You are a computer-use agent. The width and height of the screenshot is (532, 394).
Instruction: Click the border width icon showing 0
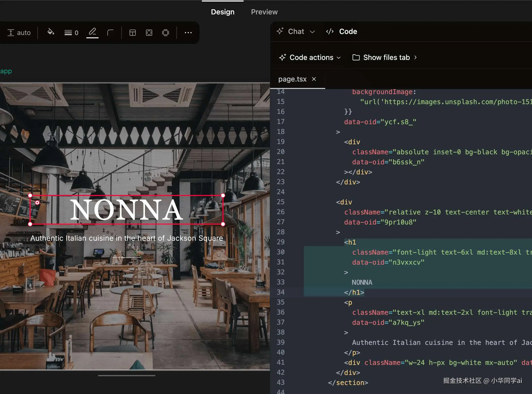(x=71, y=33)
